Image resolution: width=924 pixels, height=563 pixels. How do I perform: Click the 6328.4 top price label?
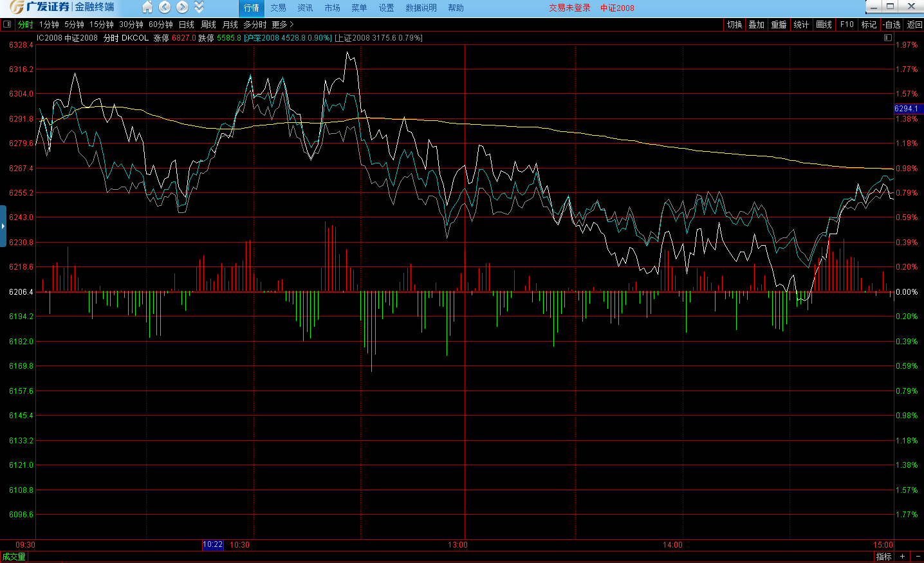coord(21,45)
